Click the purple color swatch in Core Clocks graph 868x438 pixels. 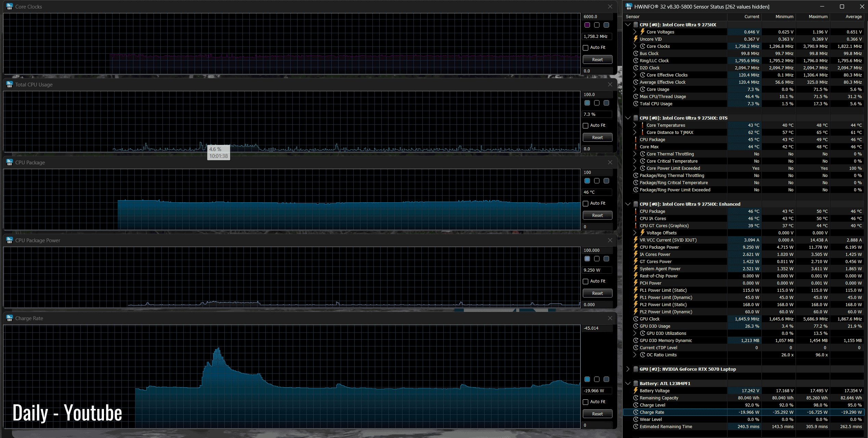coord(587,25)
